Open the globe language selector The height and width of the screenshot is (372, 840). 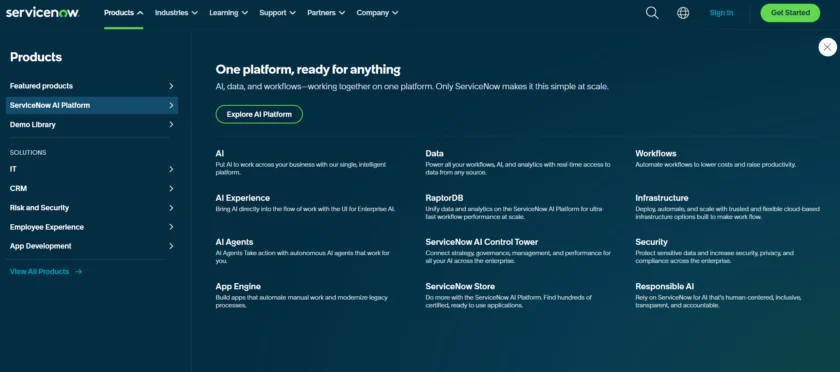[683, 13]
